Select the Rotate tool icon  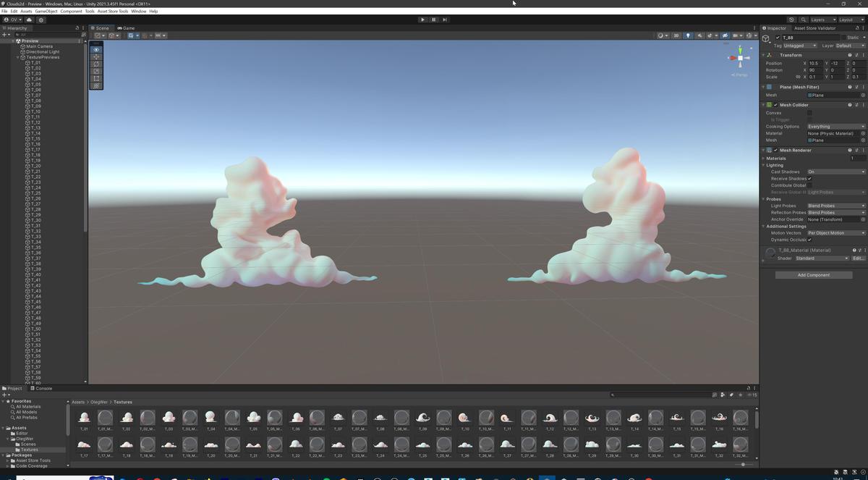point(95,64)
